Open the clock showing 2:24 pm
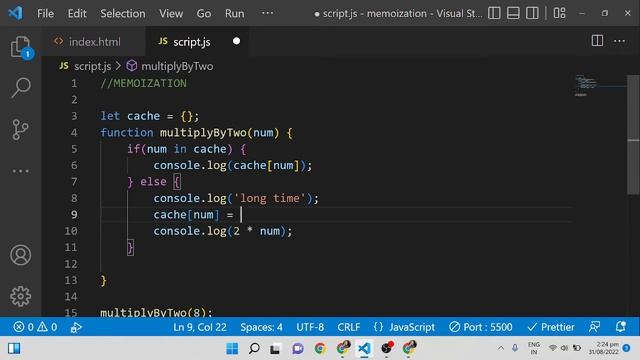 (x=603, y=348)
